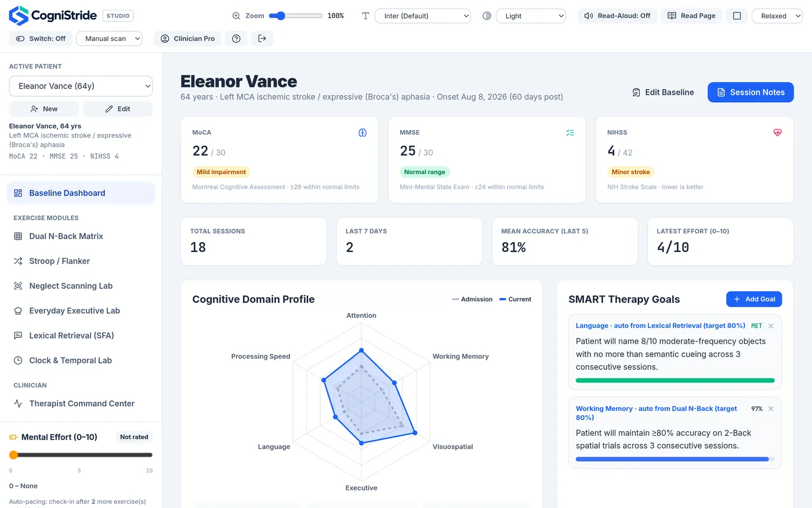Image resolution: width=812 pixels, height=508 pixels.
Task: Click the Mental Effort battery icon
Action: (13, 437)
